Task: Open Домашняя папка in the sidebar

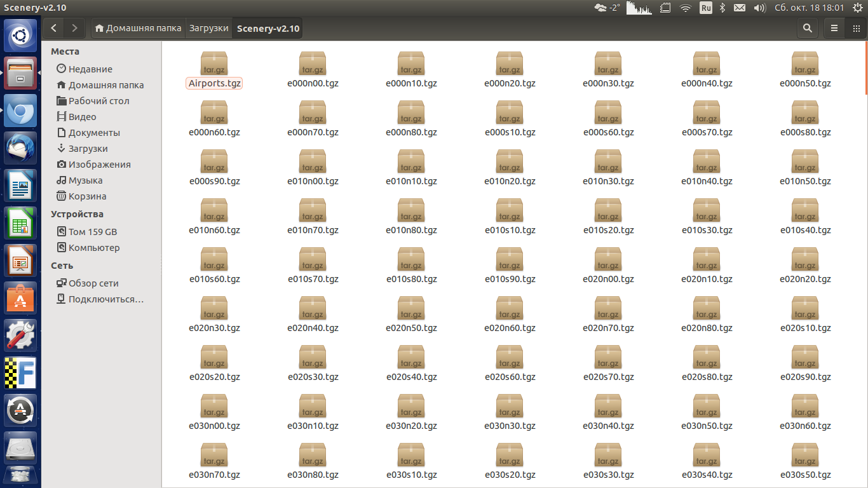Action: click(102, 85)
